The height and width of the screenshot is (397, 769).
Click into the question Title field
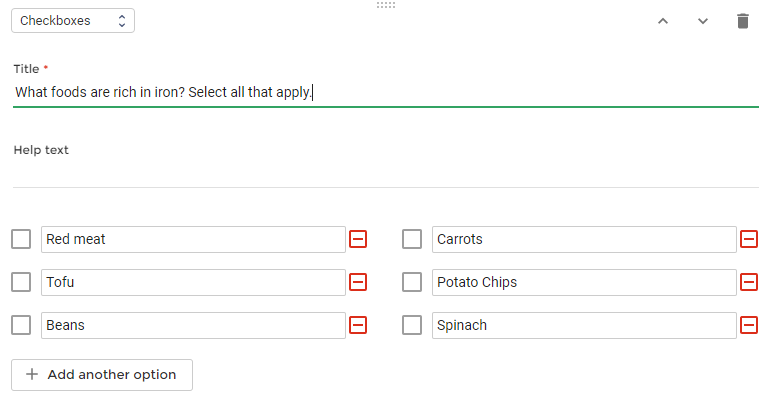(x=386, y=92)
